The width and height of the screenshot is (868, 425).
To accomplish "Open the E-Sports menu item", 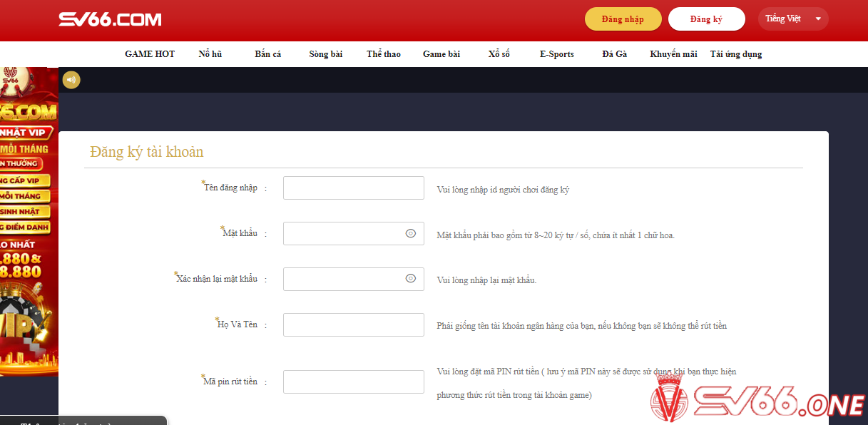I will click(557, 54).
